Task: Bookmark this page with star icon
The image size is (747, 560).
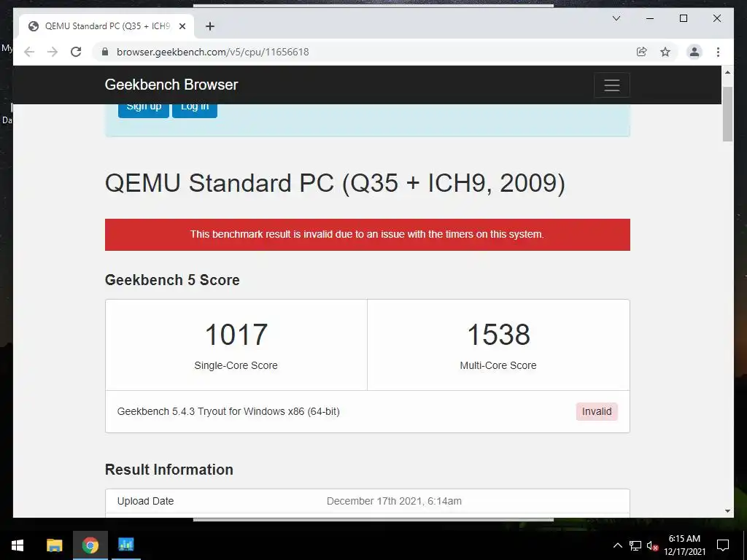Action: coord(665,52)
